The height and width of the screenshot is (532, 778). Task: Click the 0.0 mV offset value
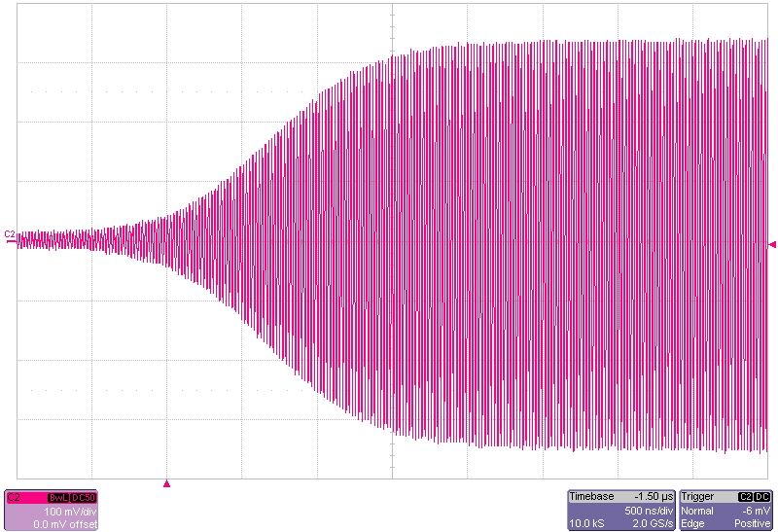coord(65,524)
